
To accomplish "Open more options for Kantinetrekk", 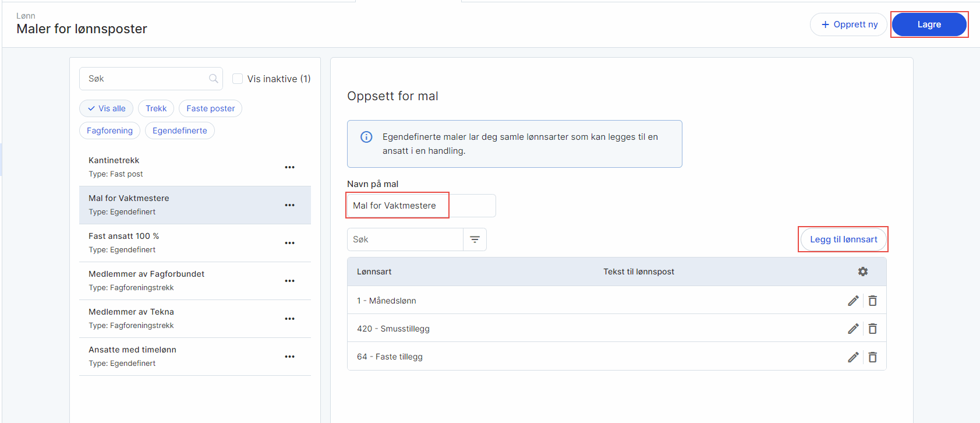I will [x=289, y=167].
